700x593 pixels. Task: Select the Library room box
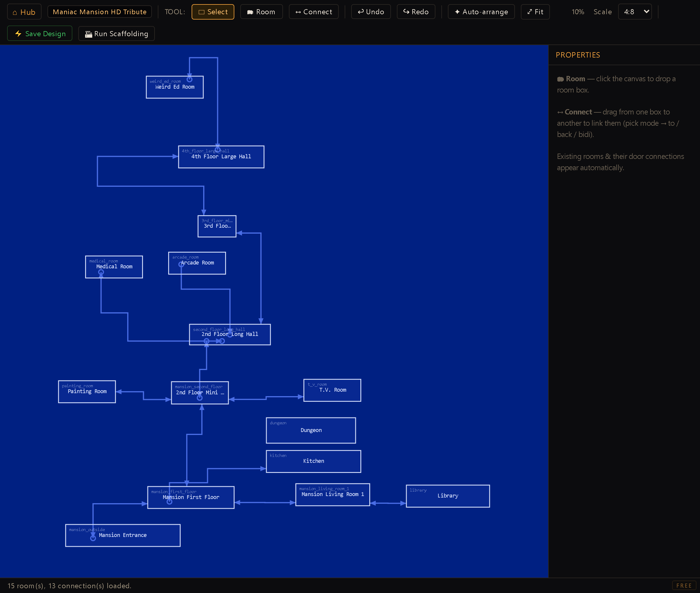click(x=448, y=496)
